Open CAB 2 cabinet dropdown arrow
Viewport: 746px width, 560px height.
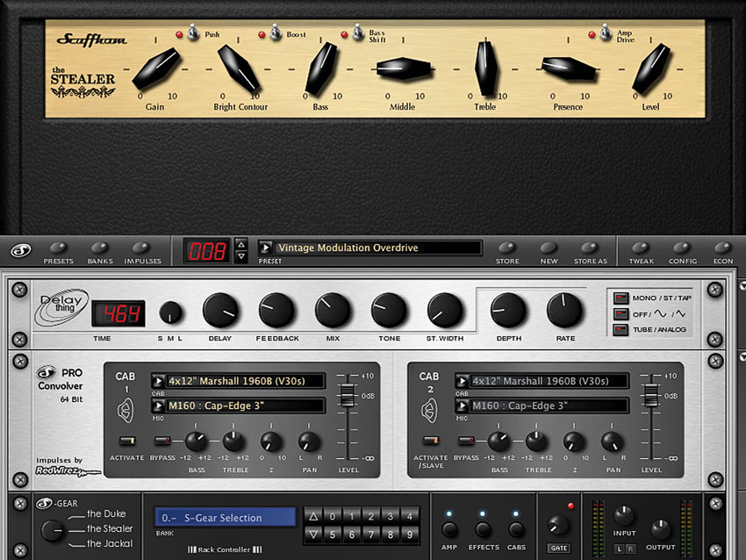[462, 381]
